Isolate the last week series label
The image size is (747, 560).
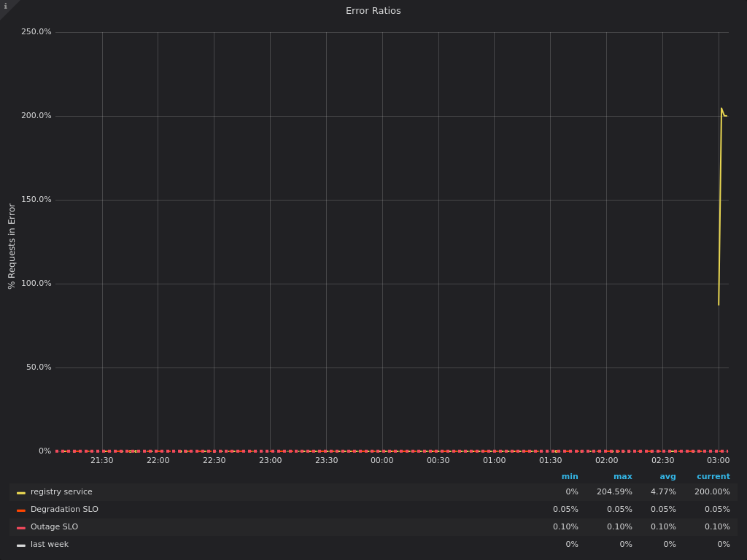[50, 545]
